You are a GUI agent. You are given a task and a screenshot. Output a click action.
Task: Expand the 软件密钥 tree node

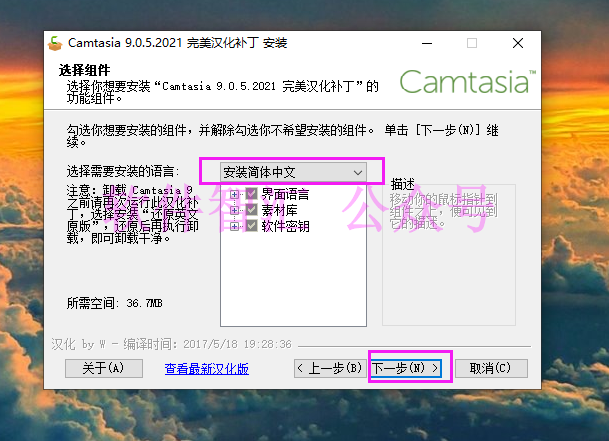pos(234,226)
